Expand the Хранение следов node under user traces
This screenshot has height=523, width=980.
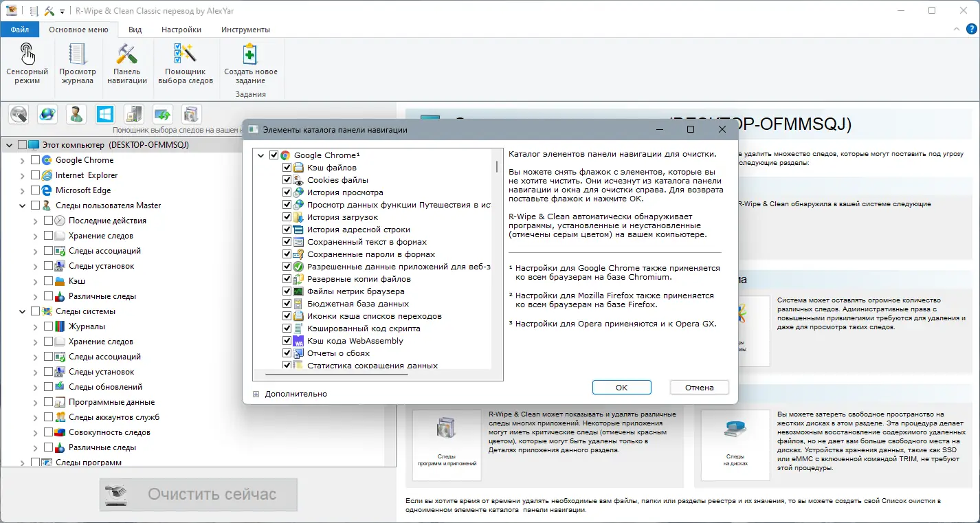[x=36, y=236]
